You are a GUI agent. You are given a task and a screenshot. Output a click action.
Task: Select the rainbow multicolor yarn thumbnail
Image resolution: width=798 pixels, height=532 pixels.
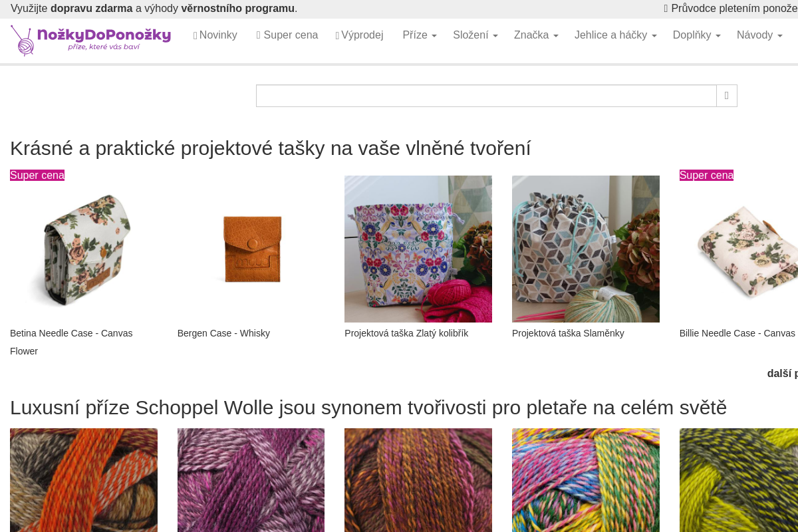click(x=586, y=480)
